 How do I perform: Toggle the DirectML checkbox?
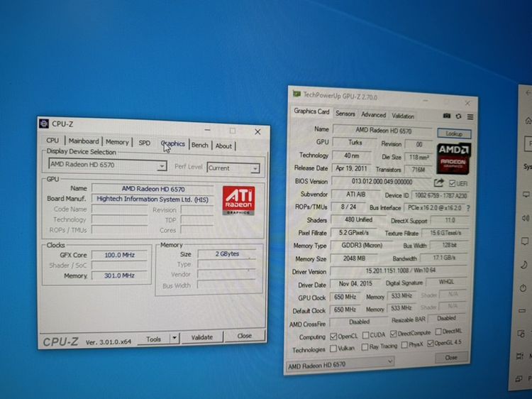438,331
